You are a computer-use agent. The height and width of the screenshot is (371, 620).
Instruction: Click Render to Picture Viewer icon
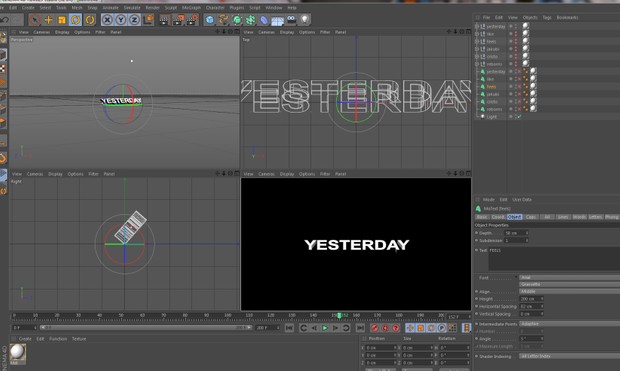pyautogui.click(x=178, y=19)
